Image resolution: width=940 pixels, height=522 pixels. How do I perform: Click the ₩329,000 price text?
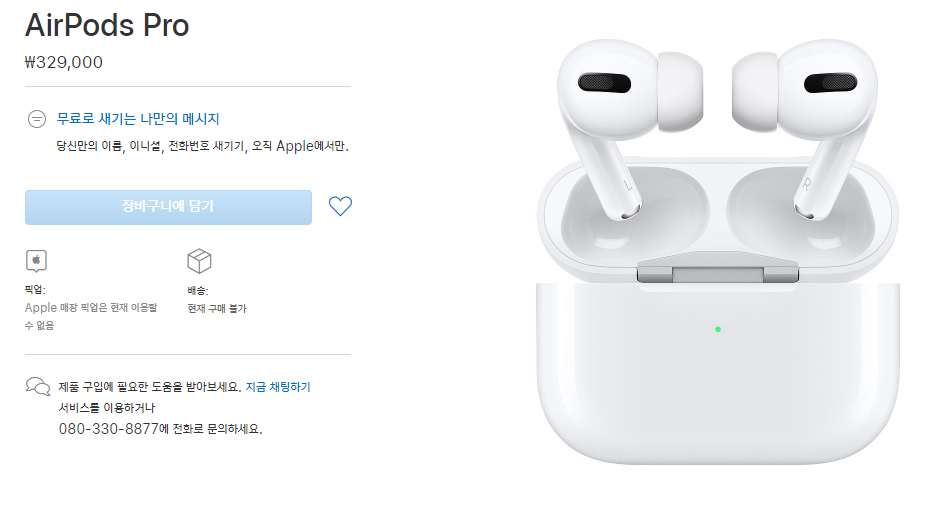pyautogui.click(x=64, y=62)
